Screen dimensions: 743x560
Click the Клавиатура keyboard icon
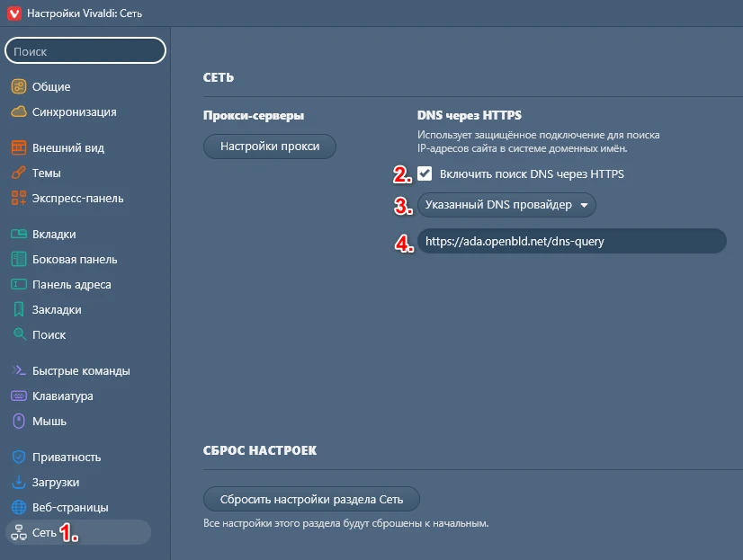click(19, 396)
